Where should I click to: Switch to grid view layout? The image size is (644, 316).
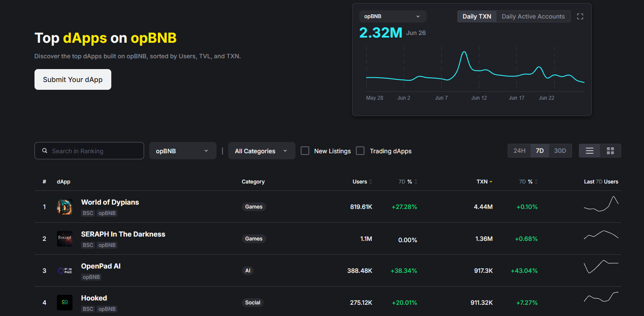pos(610,151)
